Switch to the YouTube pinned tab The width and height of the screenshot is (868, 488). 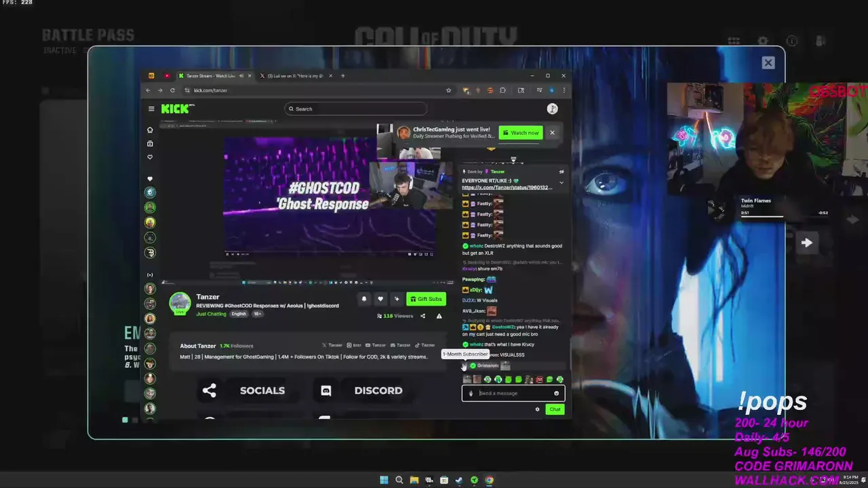166,76
